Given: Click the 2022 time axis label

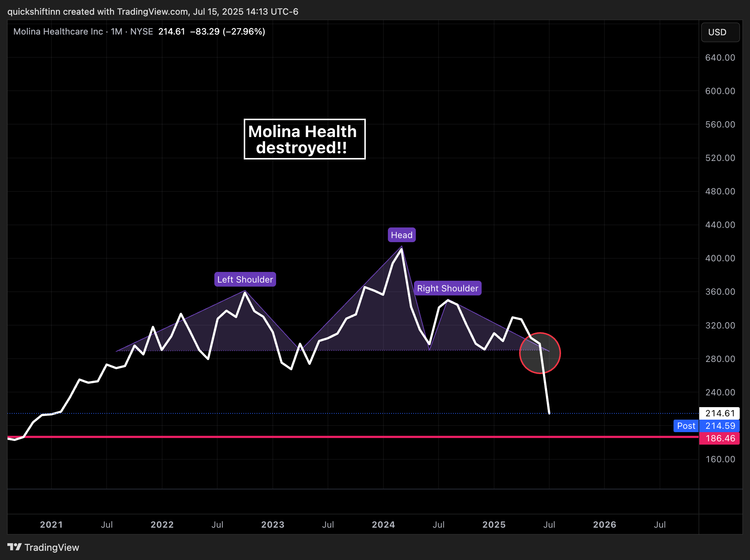Looking at the screenshot, I should coord(162,524).
